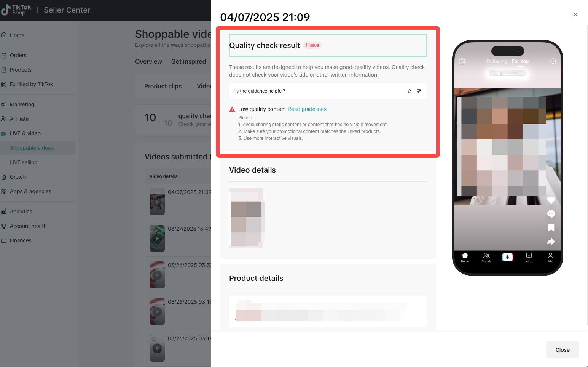Click the thumbs up helpful icon

tap(410, 91)
